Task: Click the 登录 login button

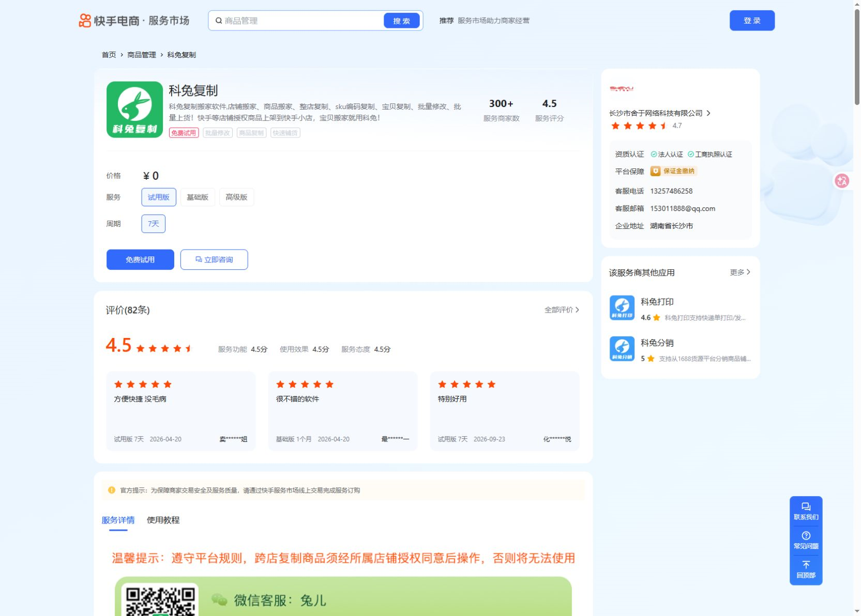Action: [x=752, y=21]
